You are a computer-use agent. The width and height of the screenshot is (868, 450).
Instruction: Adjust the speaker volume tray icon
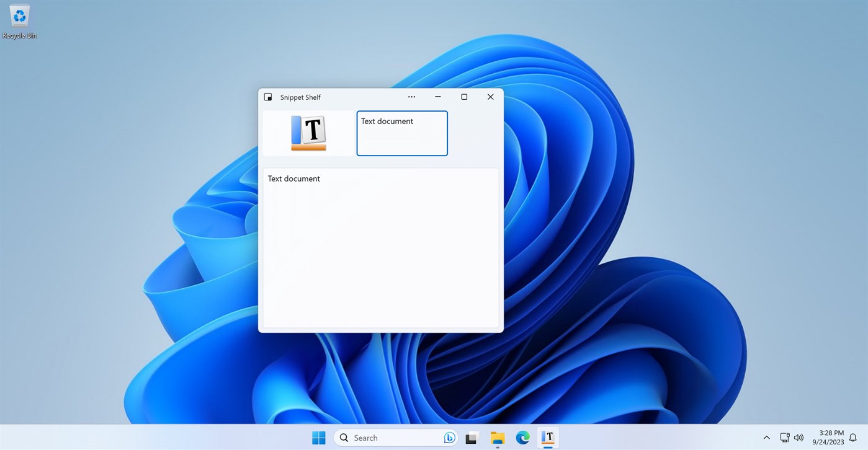[799, 438]
